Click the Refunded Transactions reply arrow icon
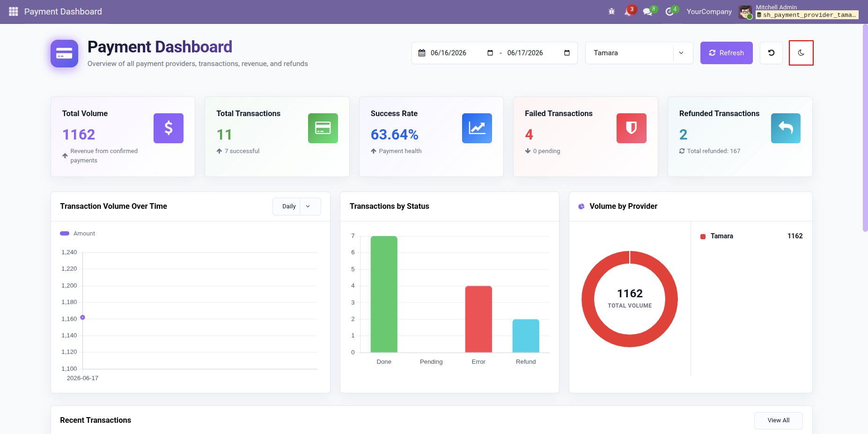Image resolution: width=868 pixels, height=434 pixels. click(x=786, y=128)
